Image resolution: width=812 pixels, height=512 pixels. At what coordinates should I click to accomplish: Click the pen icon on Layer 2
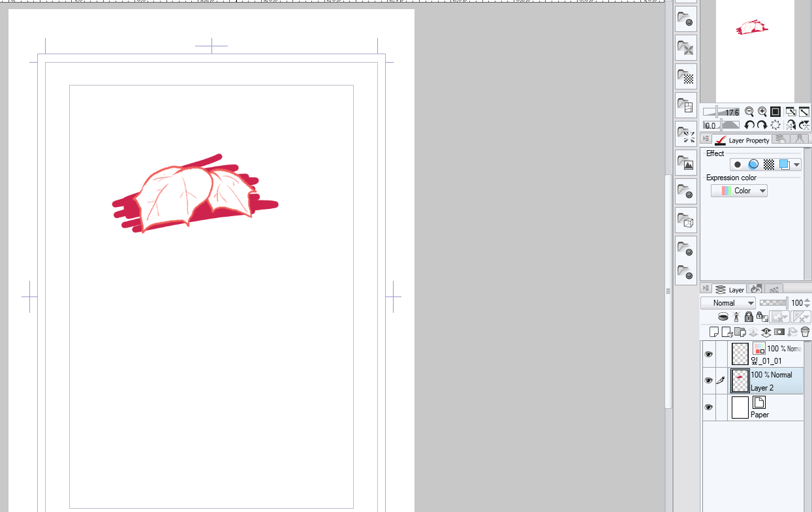click(721, 380)
